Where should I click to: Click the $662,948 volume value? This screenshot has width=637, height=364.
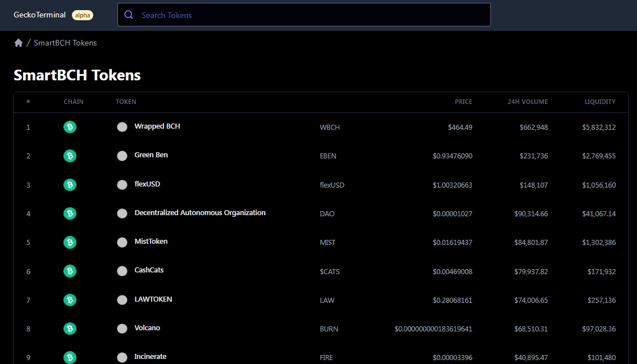pyautogui.click(x=534, y=127)
